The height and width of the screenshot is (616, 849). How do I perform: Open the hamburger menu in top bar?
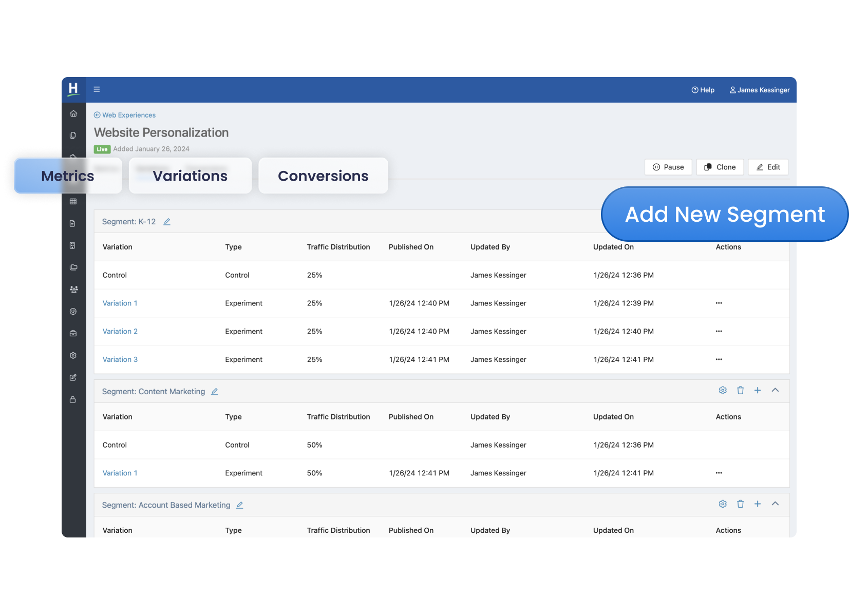pos(97,89)
